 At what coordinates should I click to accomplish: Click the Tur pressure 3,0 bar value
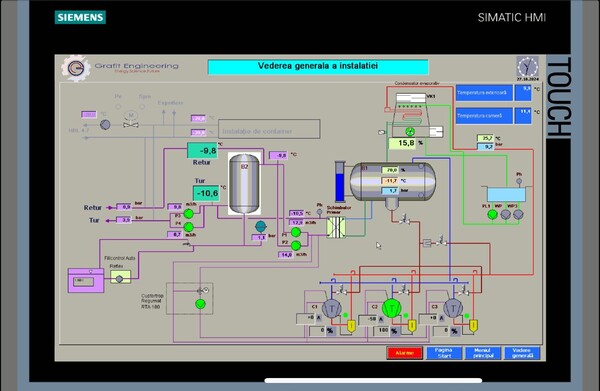click(124, 220)
